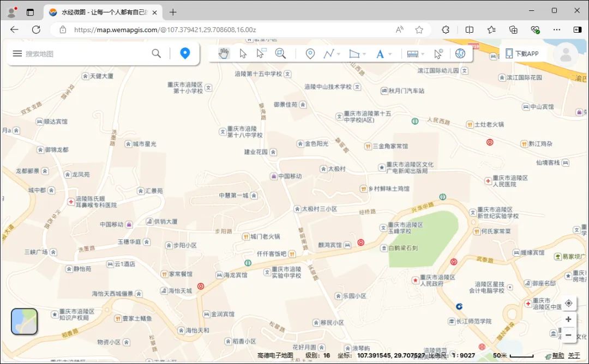This screenshot has width=589, height=364.
Task: Click the 涪陵第十五中学校 school label
Action: [258, 74]
